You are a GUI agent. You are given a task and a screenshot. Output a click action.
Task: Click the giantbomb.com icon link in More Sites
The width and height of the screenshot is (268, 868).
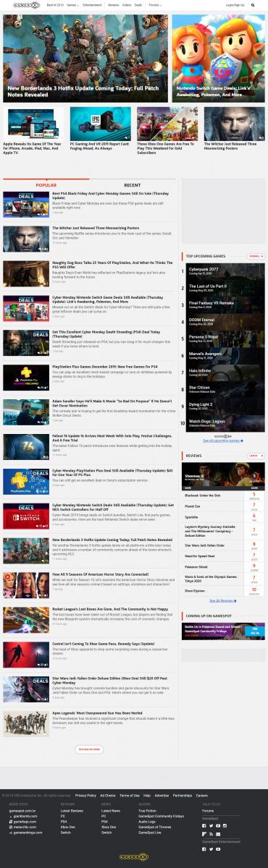point(12,817)
